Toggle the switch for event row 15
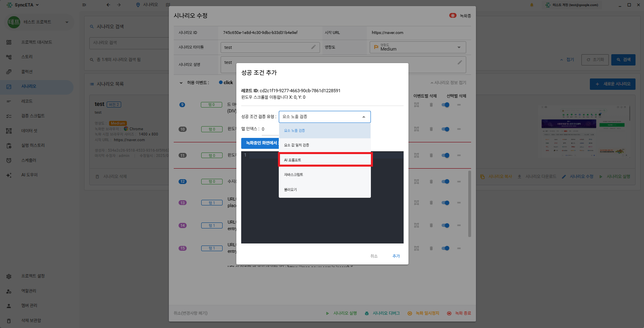644x328 pixels. [x=446, y=248]
